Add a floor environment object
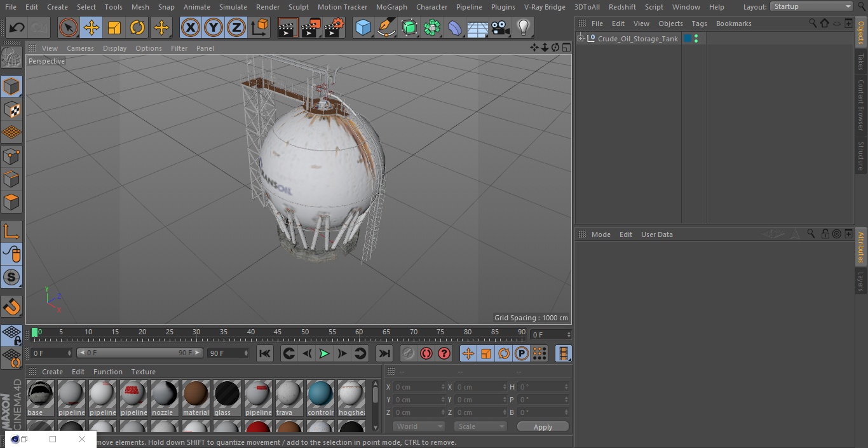This screenshot has height=448, width=868. click(x=478, y=27)
